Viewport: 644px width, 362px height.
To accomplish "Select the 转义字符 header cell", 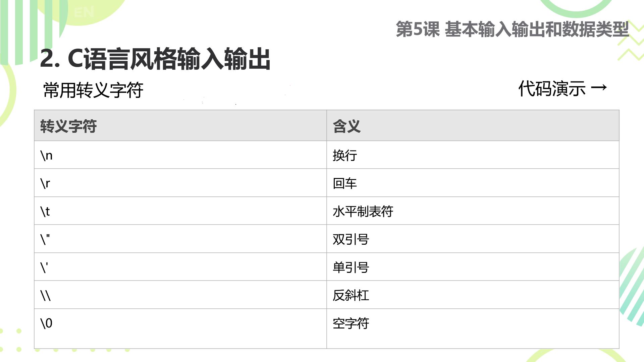I will tap(180, 126).
